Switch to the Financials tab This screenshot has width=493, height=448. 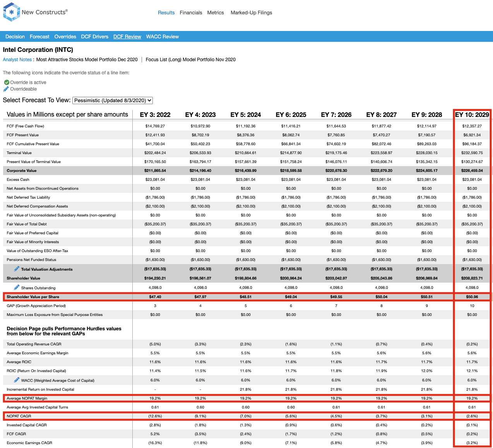pyautogui.click(x=191, y=13)
